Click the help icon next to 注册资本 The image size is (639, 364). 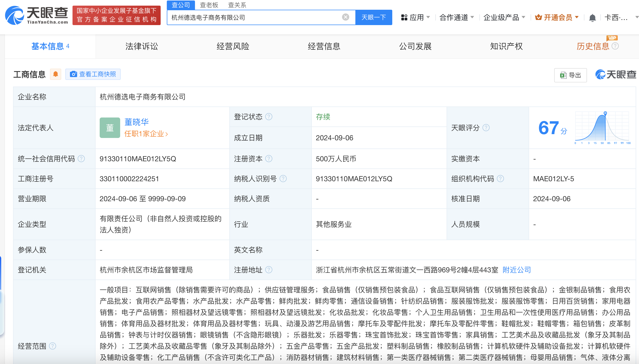click(269, 159)
